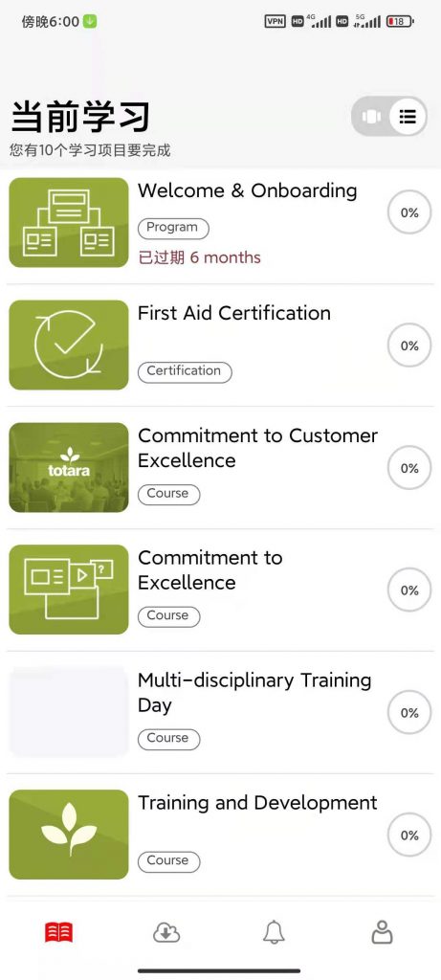Open First Aid Certification title
Screen dimensions: 441x980
tap(234, 313)
